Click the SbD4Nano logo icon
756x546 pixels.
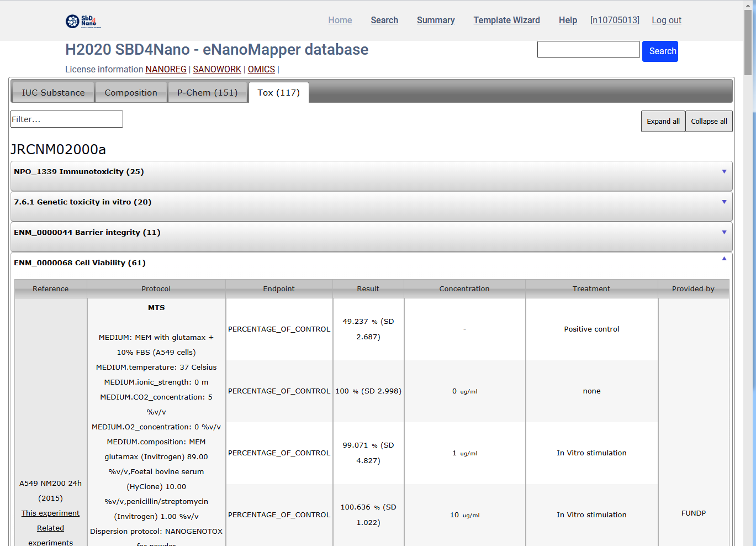point(83,21)
